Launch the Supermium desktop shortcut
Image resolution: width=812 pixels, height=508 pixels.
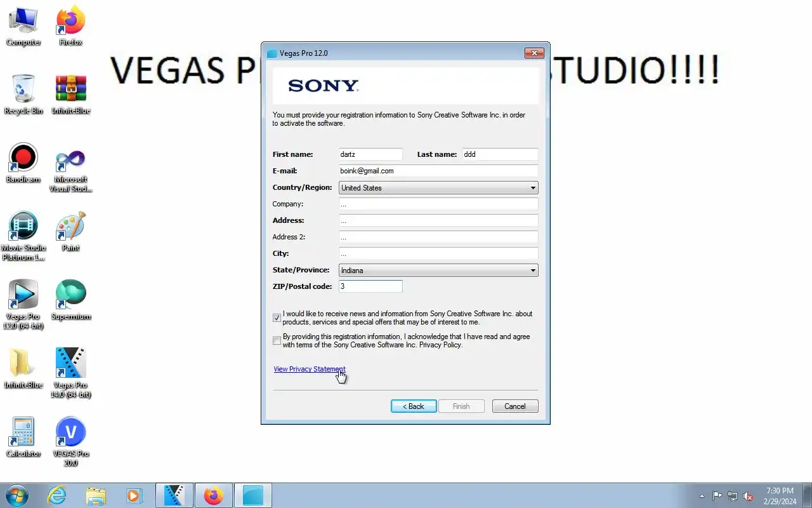(70, 300)
